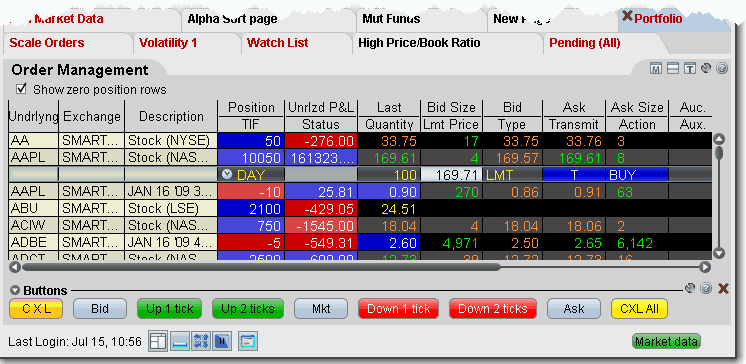The width and height of the screenshot is (746, 364).
Task: Click the Up 1 tick button
Action: point(170,309)
